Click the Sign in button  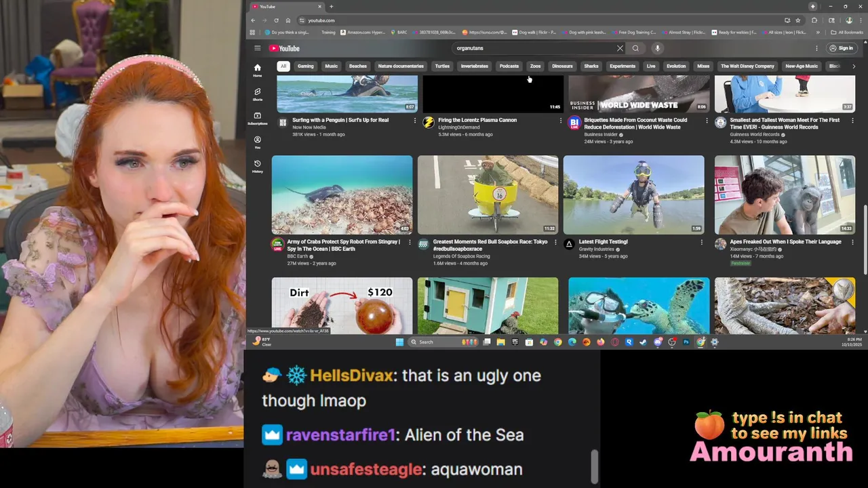click(842, 48)
